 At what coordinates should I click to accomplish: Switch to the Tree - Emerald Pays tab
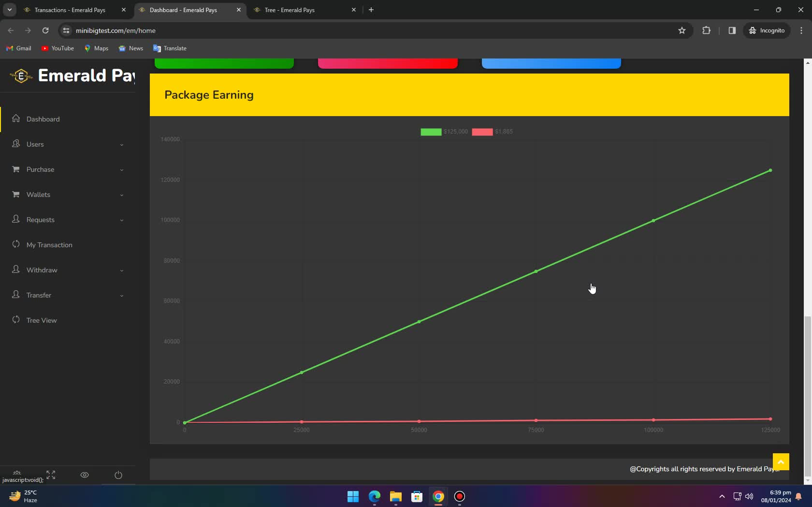290,10
